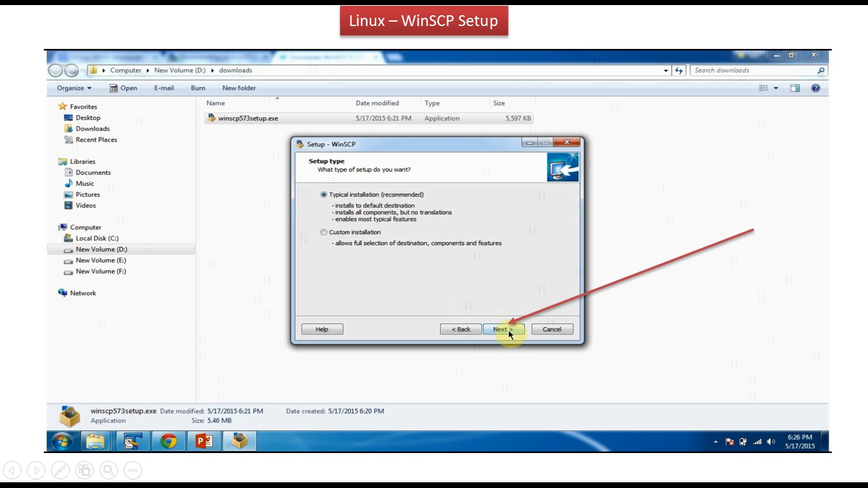This screenshot has height=488, width=868.
Task: Expand breadcrumb arrow after Computer
Action: click(x=147, y=71)
